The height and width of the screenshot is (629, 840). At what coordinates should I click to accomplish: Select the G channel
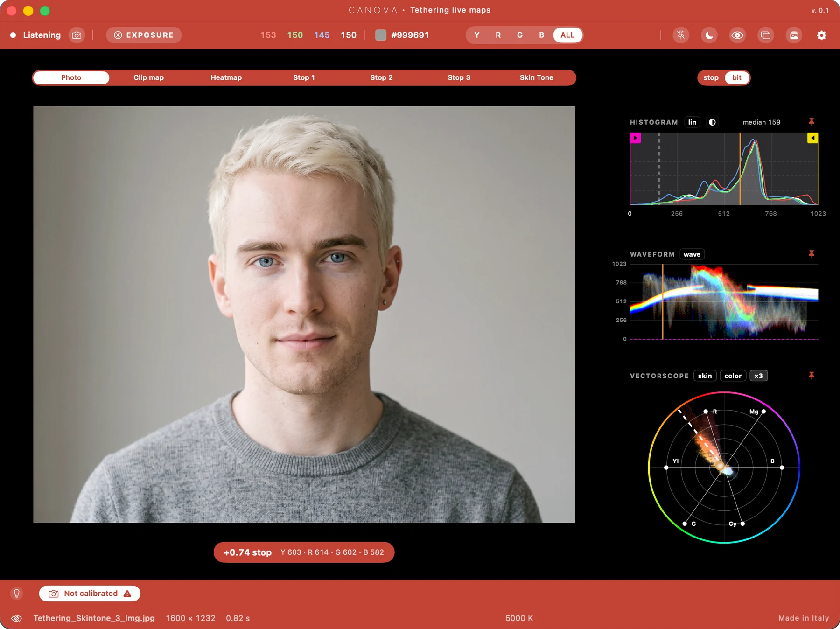tap(519, 35)
